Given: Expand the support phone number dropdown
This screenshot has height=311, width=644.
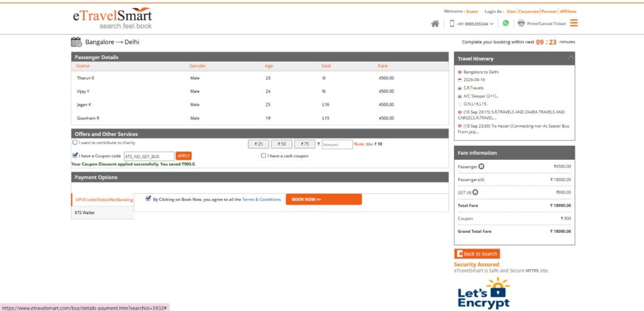Looking at the screenshot, I should point(492,24).
